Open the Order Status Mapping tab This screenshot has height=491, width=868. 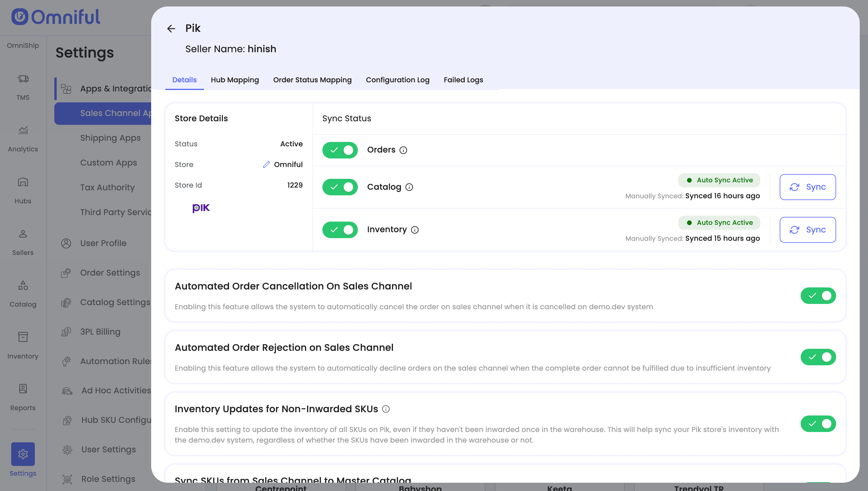click(x=312, y=80)
